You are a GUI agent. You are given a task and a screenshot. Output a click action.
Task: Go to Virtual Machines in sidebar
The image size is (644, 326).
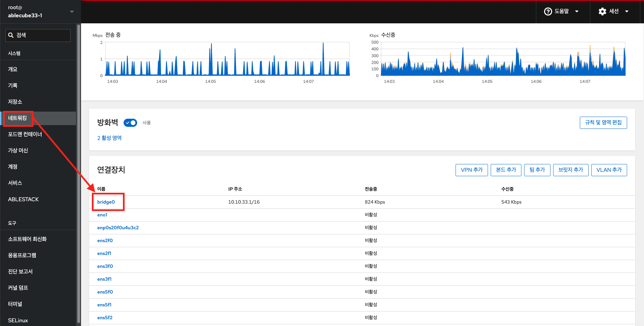click(18, 150)
